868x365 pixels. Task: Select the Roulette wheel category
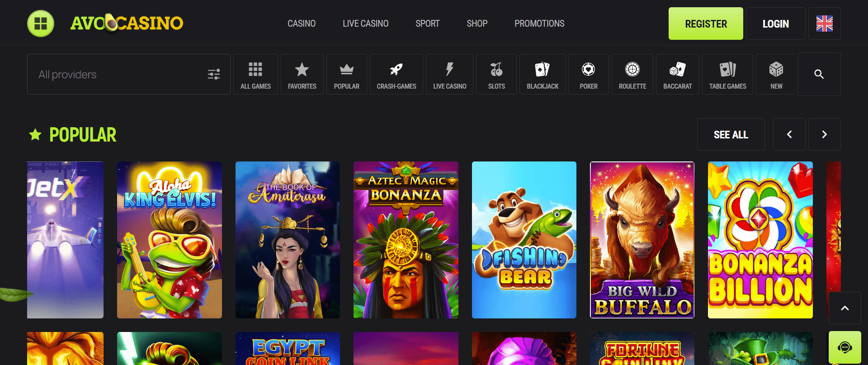click(x=632, y=75)
